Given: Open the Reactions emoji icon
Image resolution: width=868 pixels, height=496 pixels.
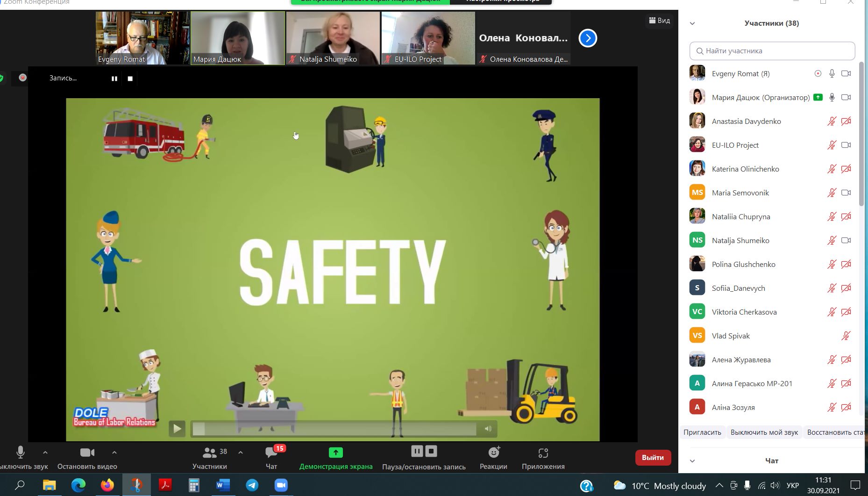Looking at the screenshot, I should click(493, 453).
